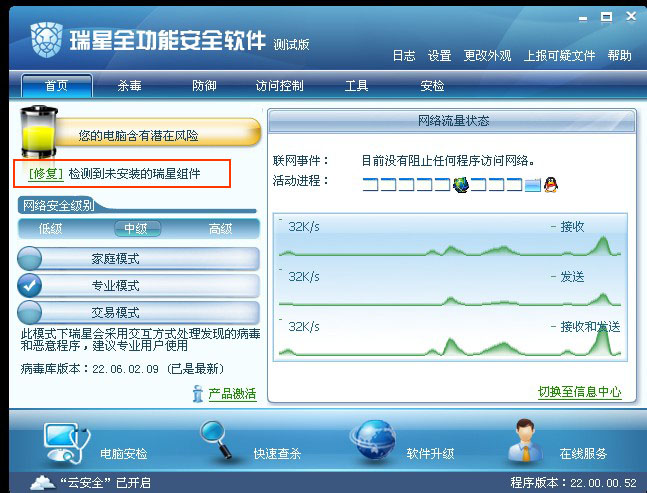
Task: Minimize the Rising window
Action: pyautogui.click(x=583, y=18)
